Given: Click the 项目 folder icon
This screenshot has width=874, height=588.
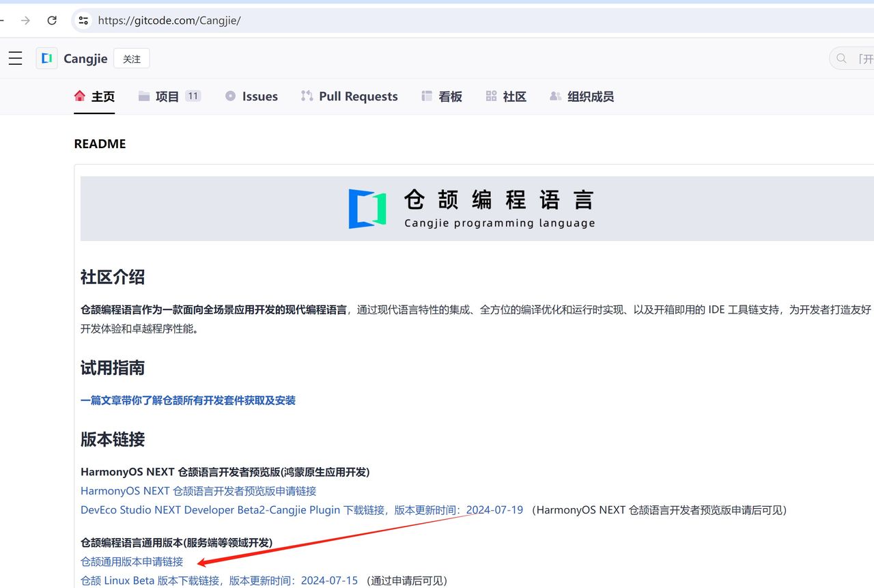Looking at the screenshot, I should [x=144, y=96].
